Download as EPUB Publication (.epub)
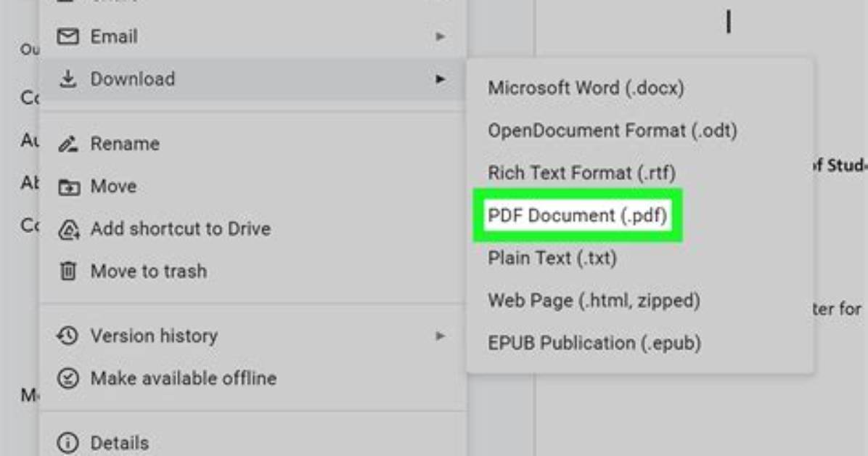 640,343
